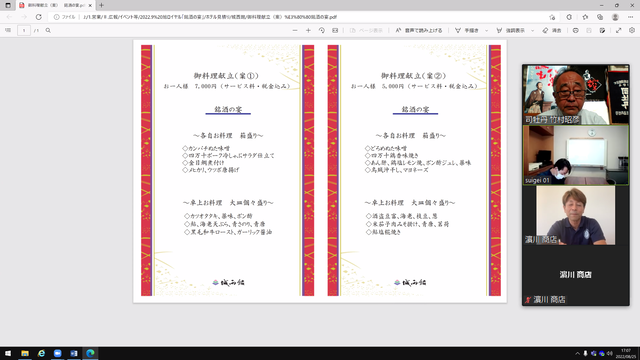Click the save-as icon with pencil
The image size is (640, 360).
602,30
